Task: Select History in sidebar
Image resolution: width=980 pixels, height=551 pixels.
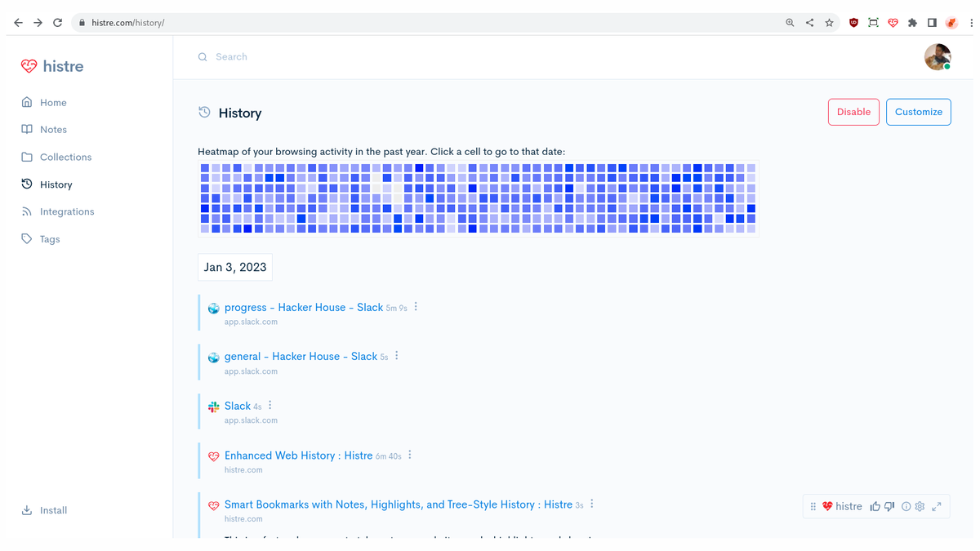Action: (56, 184)
